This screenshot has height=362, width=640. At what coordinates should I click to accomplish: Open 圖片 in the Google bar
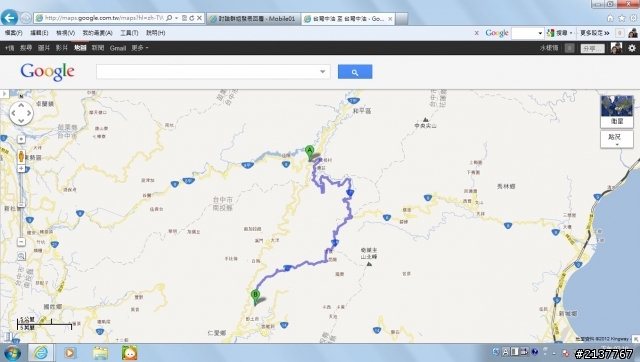click(44, 48)
